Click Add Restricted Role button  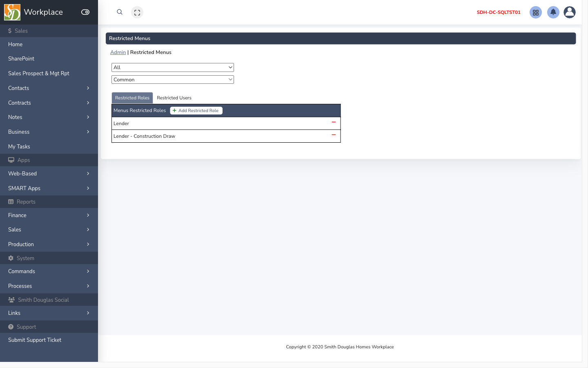pos(196,110)
